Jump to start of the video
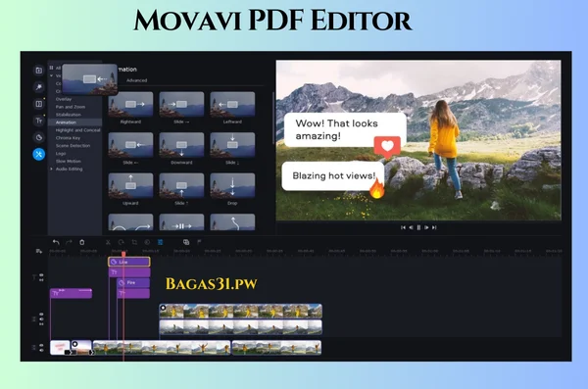This screenshot has height=389, width=588. tap(403, 227)
